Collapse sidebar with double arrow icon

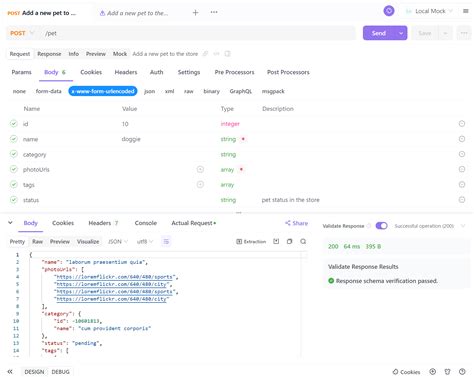[x=10, y=371]
